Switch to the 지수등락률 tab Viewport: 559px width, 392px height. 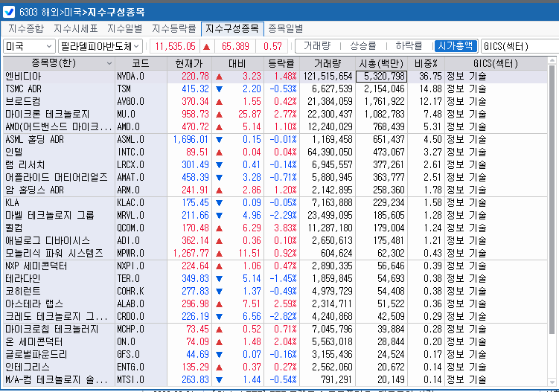pos(174,28)
